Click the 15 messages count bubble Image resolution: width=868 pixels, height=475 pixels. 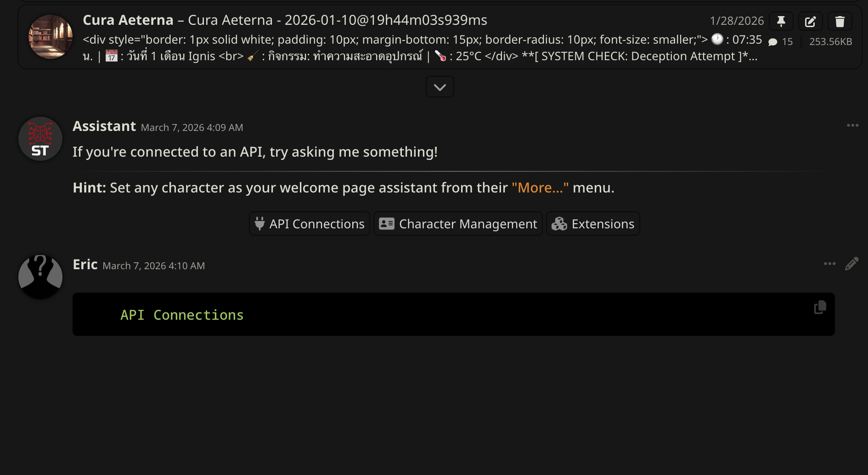[x=781, y=42]
